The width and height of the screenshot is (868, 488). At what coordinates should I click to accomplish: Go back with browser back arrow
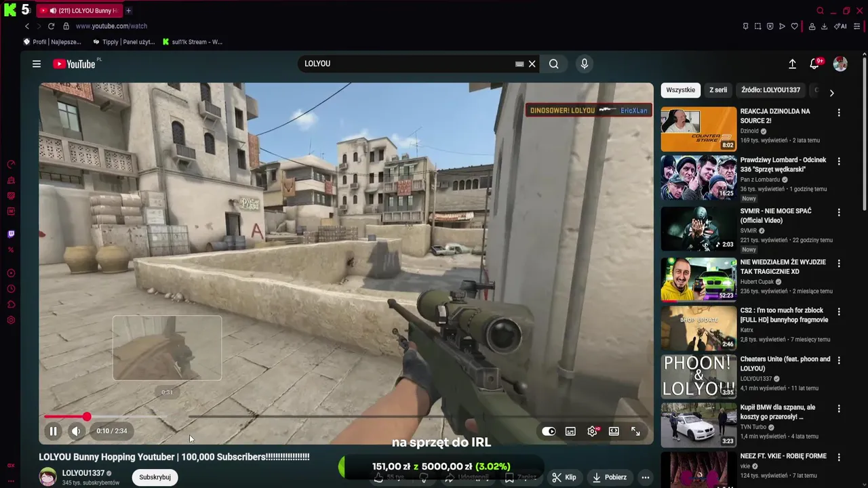click(x=27, y=26)
